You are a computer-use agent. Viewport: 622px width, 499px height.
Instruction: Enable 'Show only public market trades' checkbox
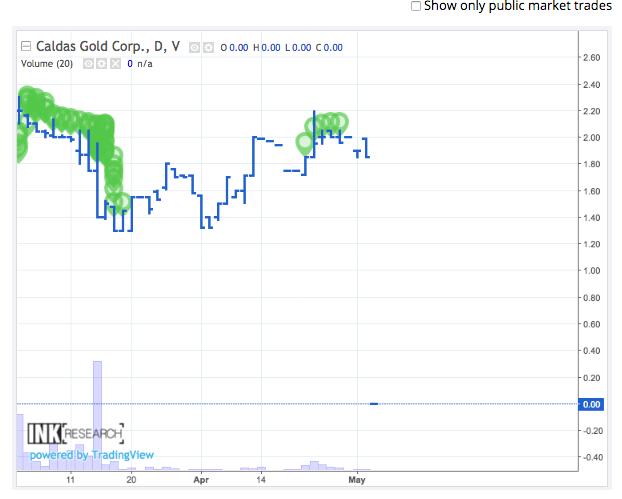[416, 6]
